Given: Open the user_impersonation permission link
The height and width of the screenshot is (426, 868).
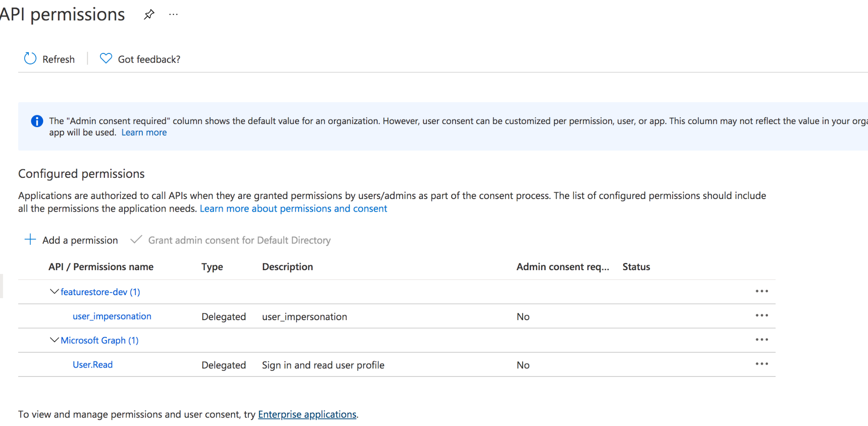Looking at the screenshot, I should pyautogui.click(x=112, y=316).
